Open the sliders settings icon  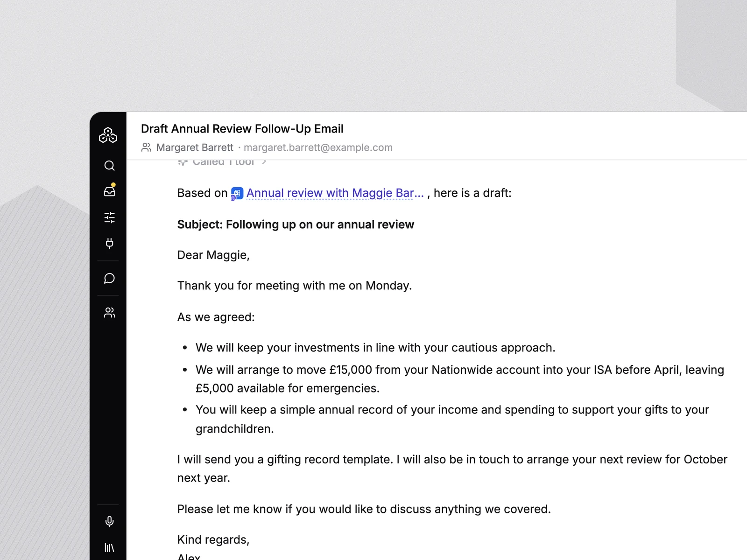109,217
